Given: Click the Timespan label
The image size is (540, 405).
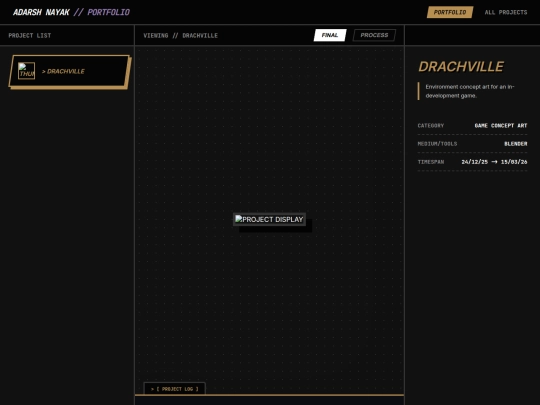Looking at the screenshot, I should (431, 162).
